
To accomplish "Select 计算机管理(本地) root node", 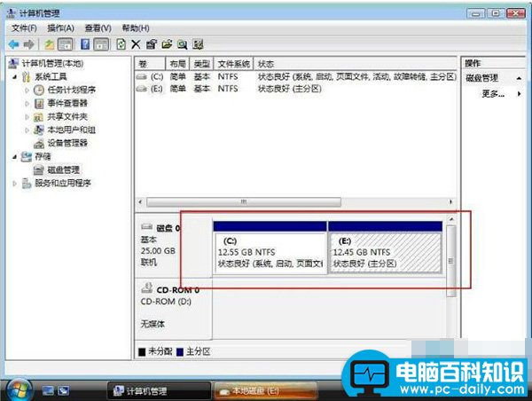I will [x=52, y=63].
